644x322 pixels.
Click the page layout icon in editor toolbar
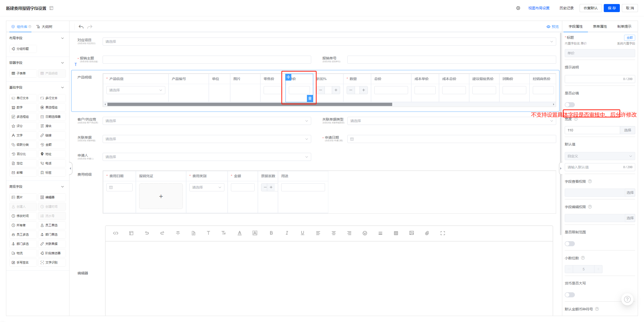(131, 233)
